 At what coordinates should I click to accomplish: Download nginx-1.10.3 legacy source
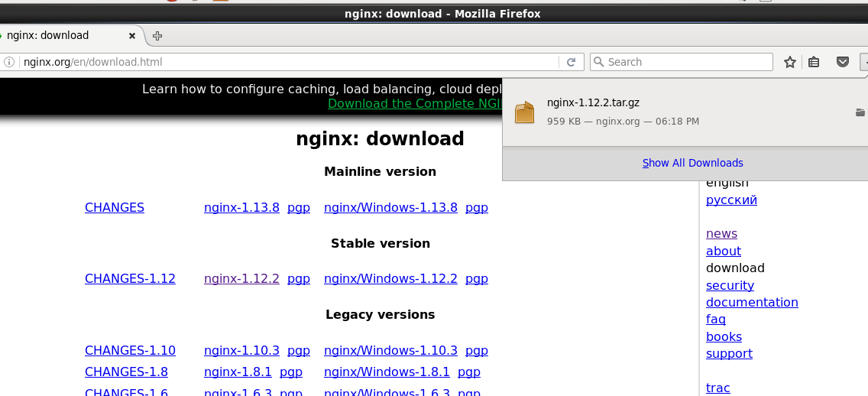point(242,351)
